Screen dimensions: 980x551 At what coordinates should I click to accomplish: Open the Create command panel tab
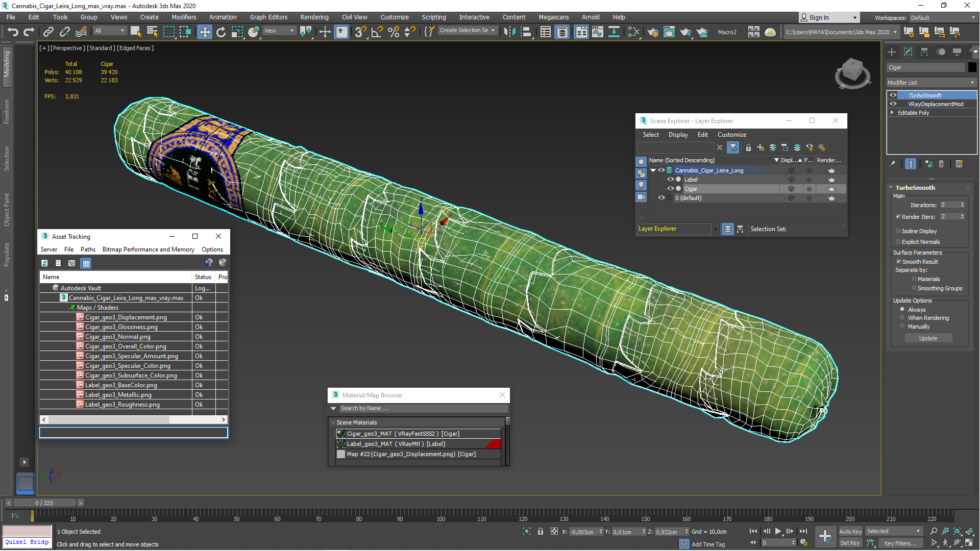coord(892,52)
